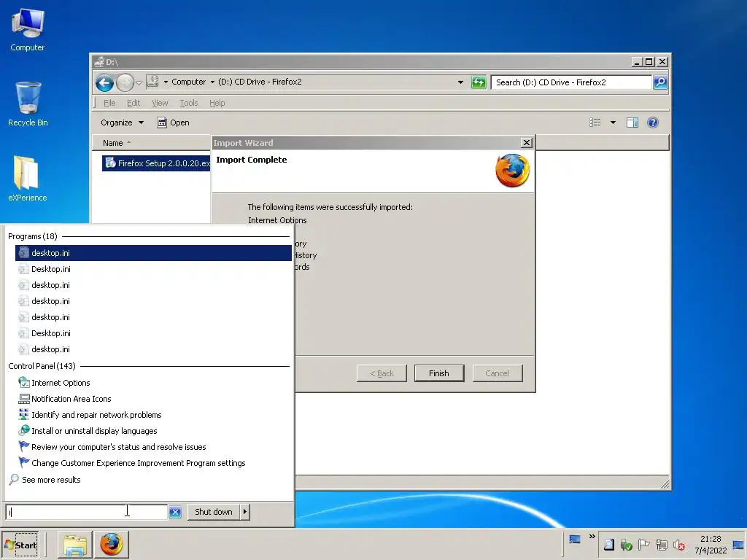
Task: Click the Finish button in Import Wizard
Action: coord(438,373)
